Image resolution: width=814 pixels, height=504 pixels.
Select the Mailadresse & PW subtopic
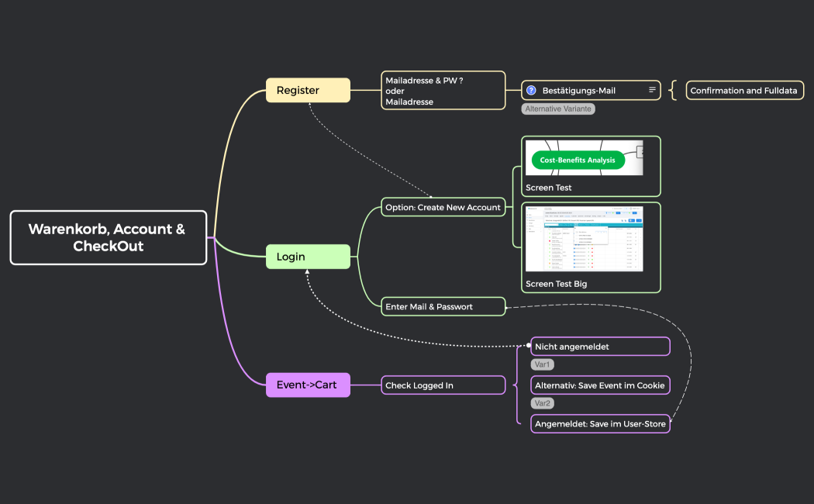[443, 91]
